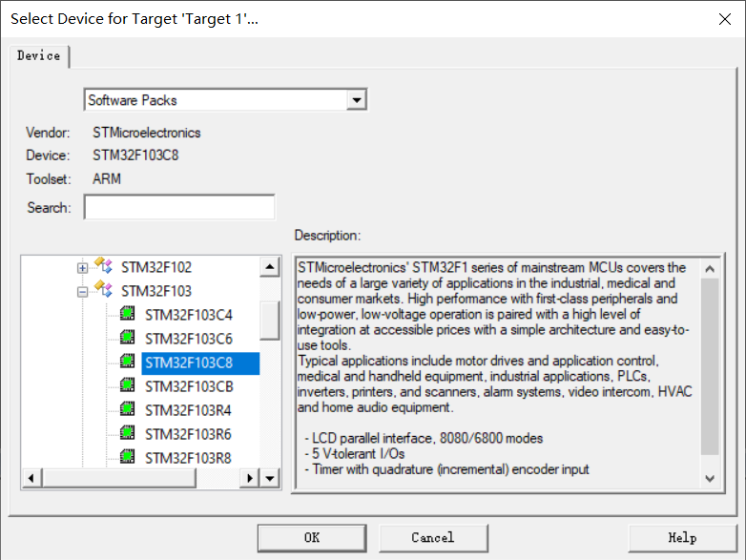746x560 pixels.
Task: Focus the Search input field
Action: click(x=179, y=207)
